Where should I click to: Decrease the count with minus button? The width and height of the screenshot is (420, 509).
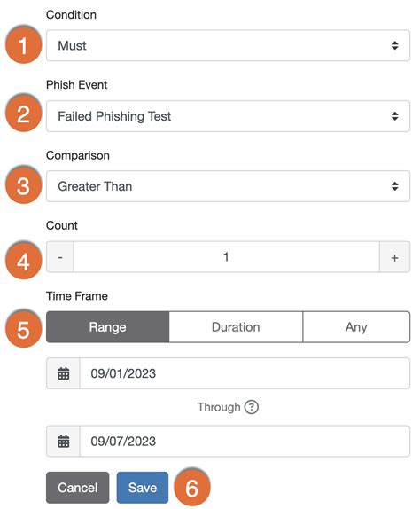point(60,257)
